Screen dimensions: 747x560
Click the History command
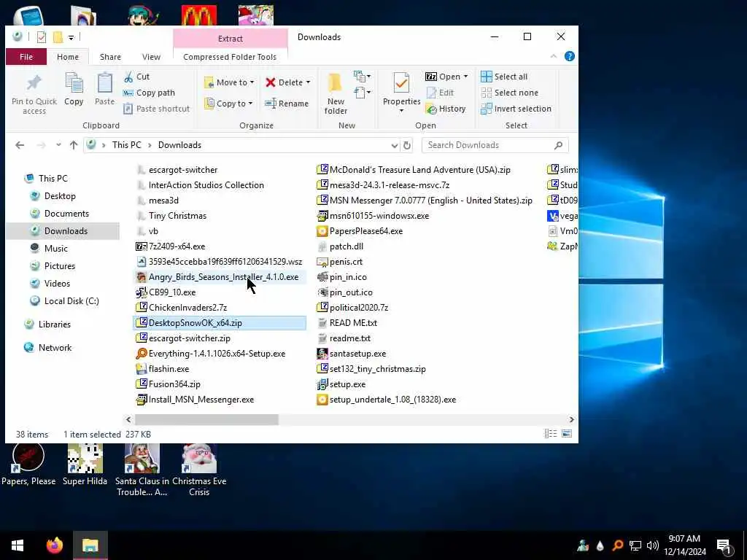(x=446, y=109)
